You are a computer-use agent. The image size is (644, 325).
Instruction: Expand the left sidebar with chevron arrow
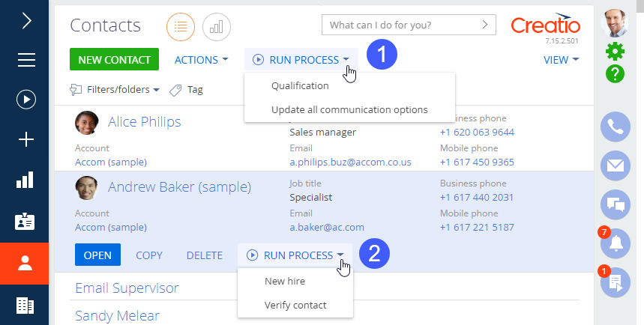click(26, 20)
